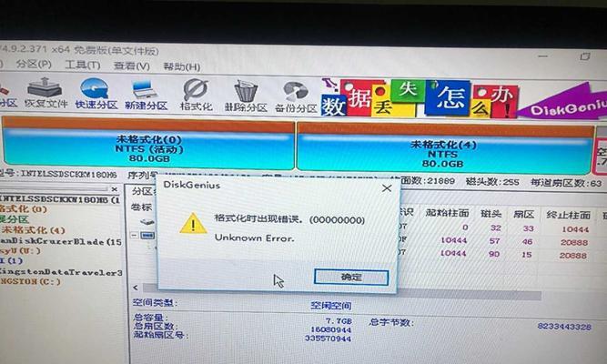The image size is (607, 364).
Task: Click the 空闲空间 space type value
Action: click(x=331, y=306)
